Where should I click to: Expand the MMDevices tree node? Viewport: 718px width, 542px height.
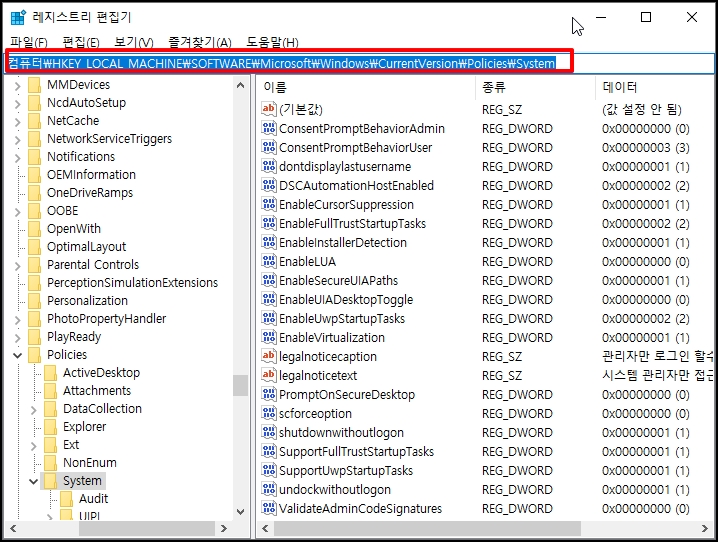coord(17,85)
